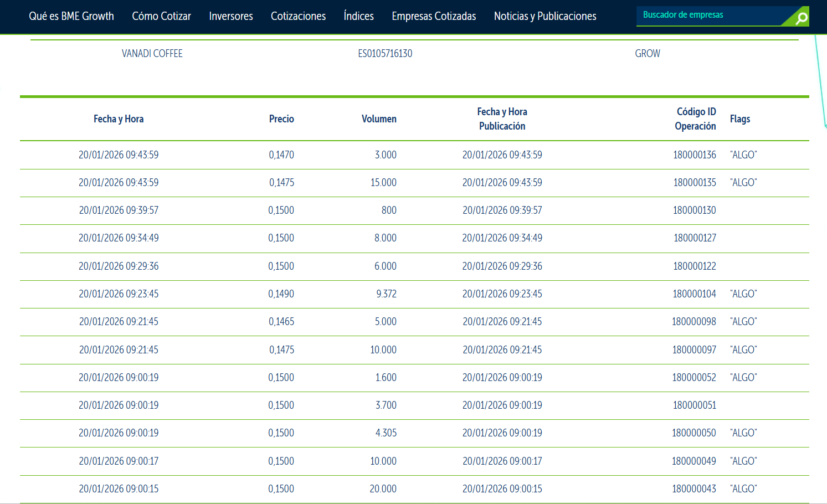Click the Precio column header
Image resolution: width=827 pixels, height=504 pixels.
(281, 119)
